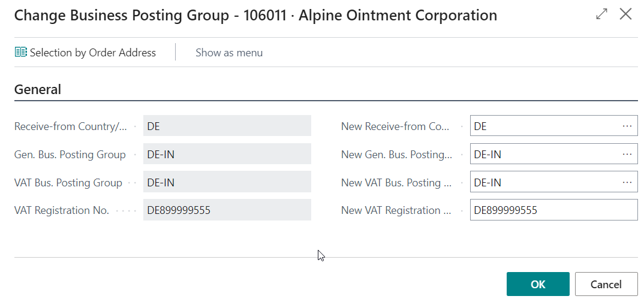Click the Selection by Order Address list icon
The image size is (644, 305).
20,52
